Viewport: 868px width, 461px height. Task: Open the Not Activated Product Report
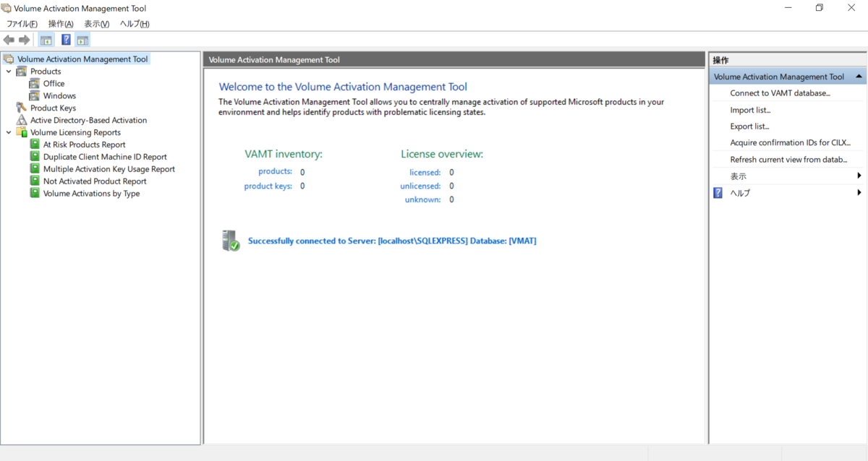95,181
